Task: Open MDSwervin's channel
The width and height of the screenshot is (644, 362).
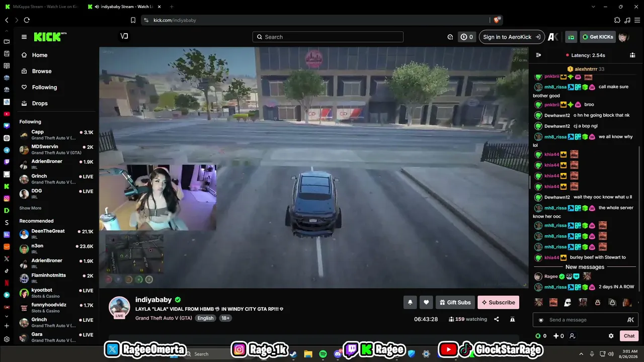Action: (x=56, y=149)
